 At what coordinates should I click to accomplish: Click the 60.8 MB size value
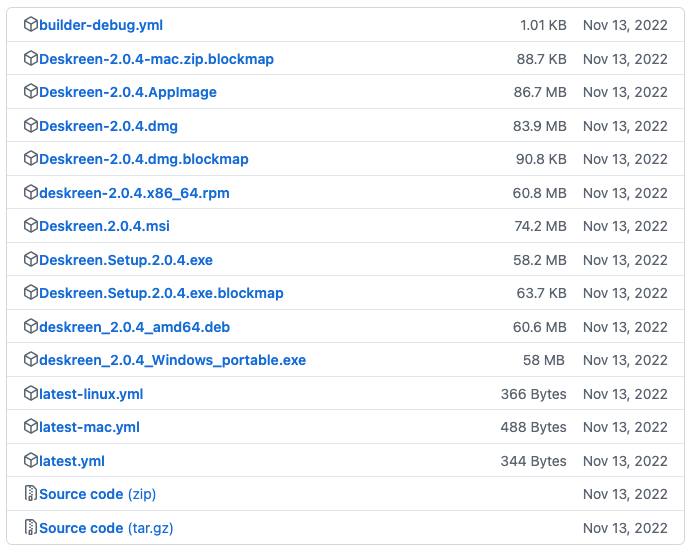(540, 193)
